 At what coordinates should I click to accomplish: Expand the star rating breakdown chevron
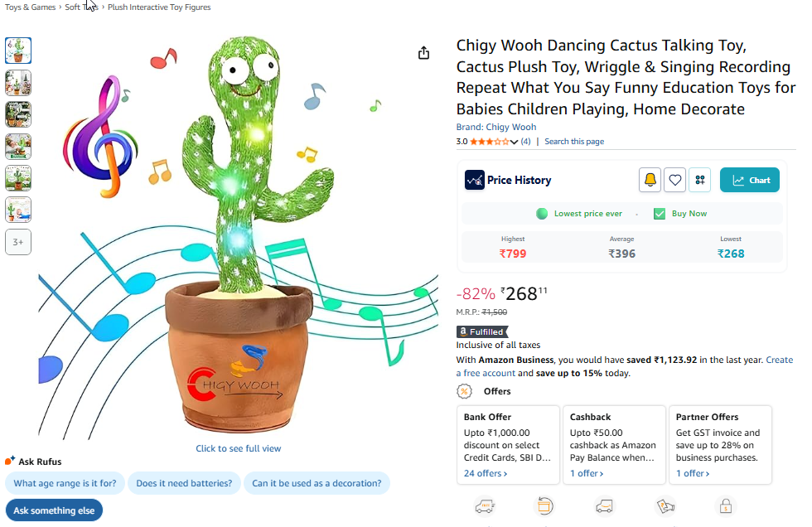[x=515, y=142]
